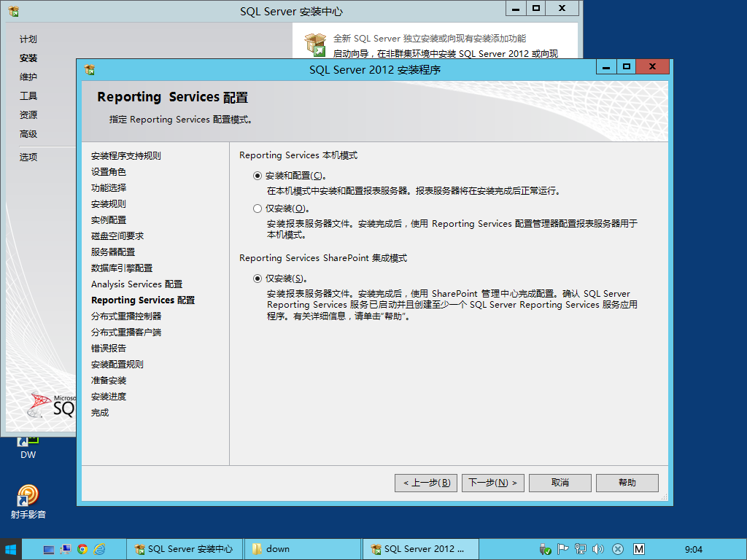This screenshot has height=560, width=747.
Task: Select 功能选择 step in setup list
Action: pyautogui.click(x=108, y=187)
